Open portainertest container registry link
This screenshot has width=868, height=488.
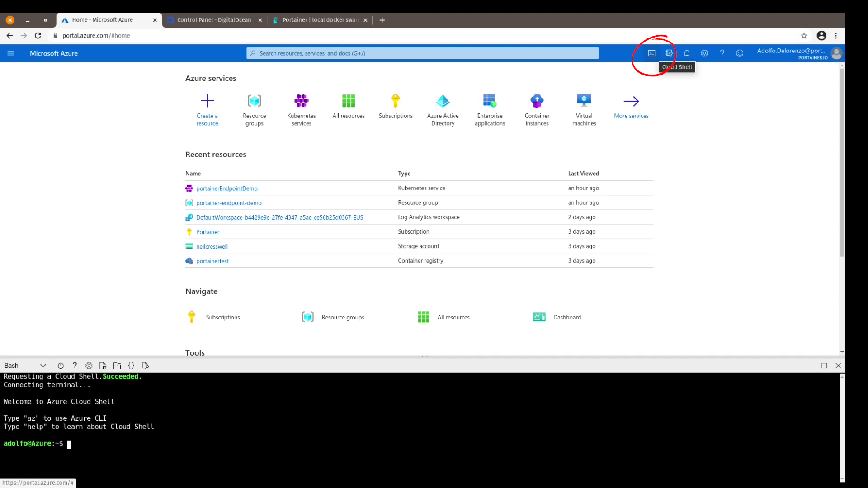[212, 261]
